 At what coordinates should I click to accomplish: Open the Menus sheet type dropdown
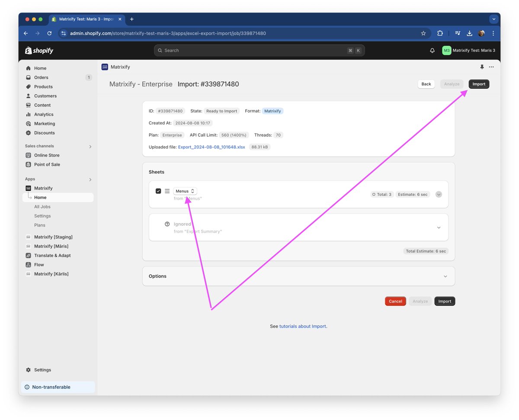coord(185,191)
